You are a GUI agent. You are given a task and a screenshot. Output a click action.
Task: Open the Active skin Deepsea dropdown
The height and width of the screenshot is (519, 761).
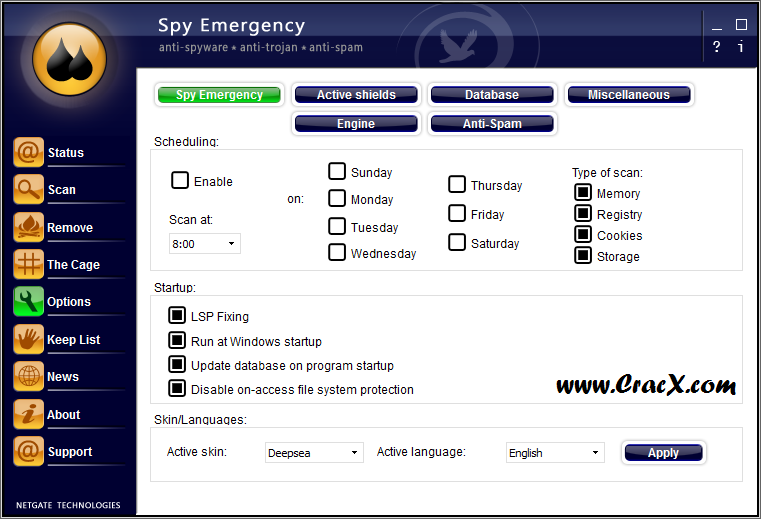[x=314, y=452]
